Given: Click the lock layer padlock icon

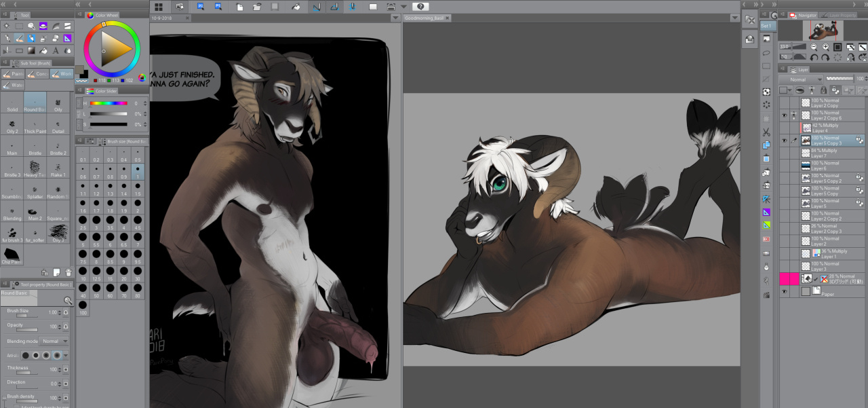Looking at the screenshot, I should (824, 90).
